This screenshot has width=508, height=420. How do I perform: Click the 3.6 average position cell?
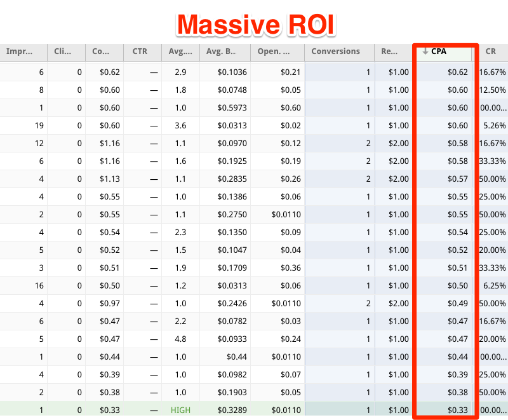pos(180,126)
